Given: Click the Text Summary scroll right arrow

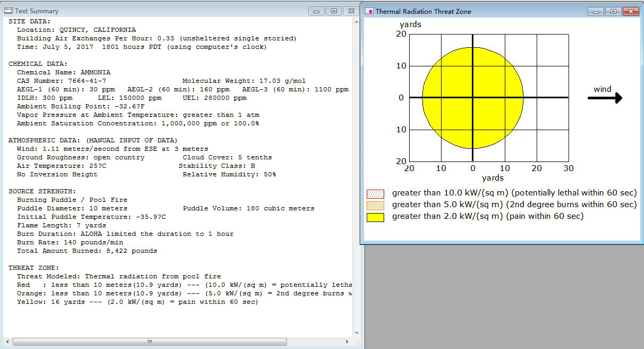Looking at the screenshot, I should click(x=348, y=342).
